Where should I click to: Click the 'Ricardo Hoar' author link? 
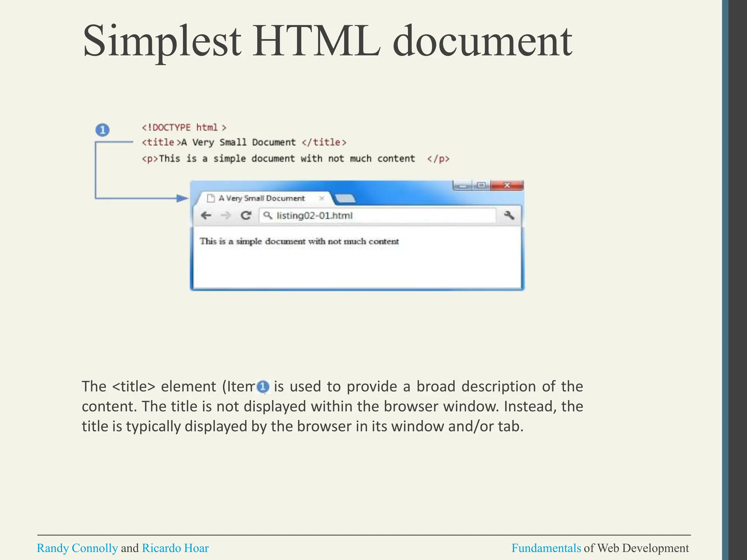175,548
